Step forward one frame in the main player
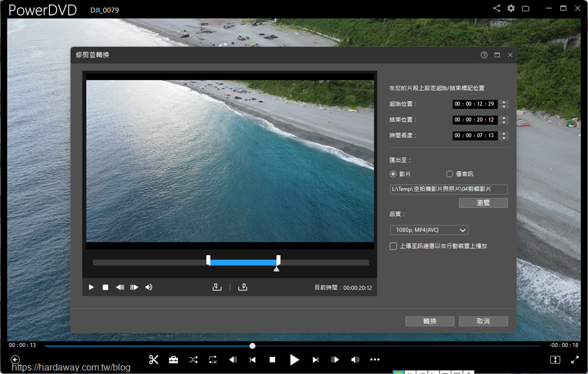The image size is (588, 374). pyautogui.click(x=335, y=360)
